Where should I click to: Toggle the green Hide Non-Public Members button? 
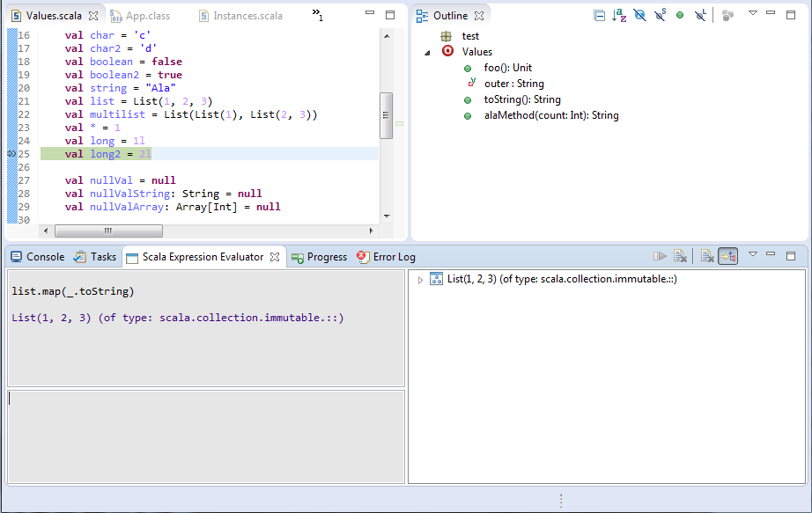680,16
